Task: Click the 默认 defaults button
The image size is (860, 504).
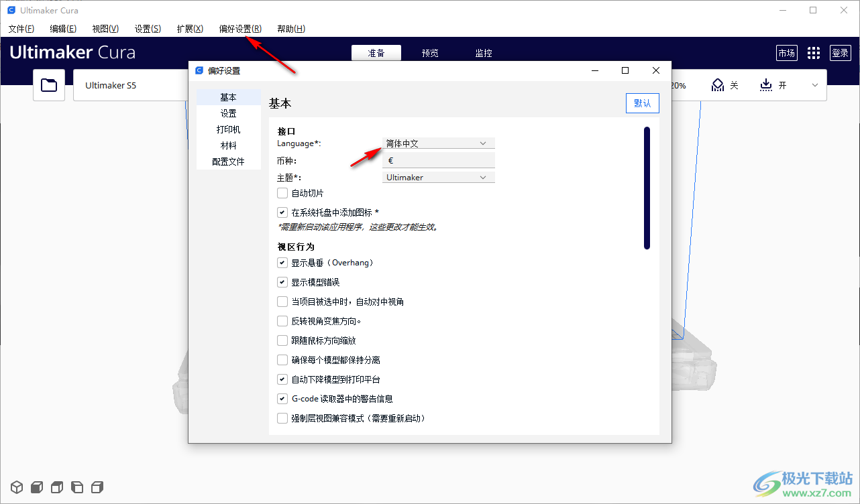Action: 643,103
